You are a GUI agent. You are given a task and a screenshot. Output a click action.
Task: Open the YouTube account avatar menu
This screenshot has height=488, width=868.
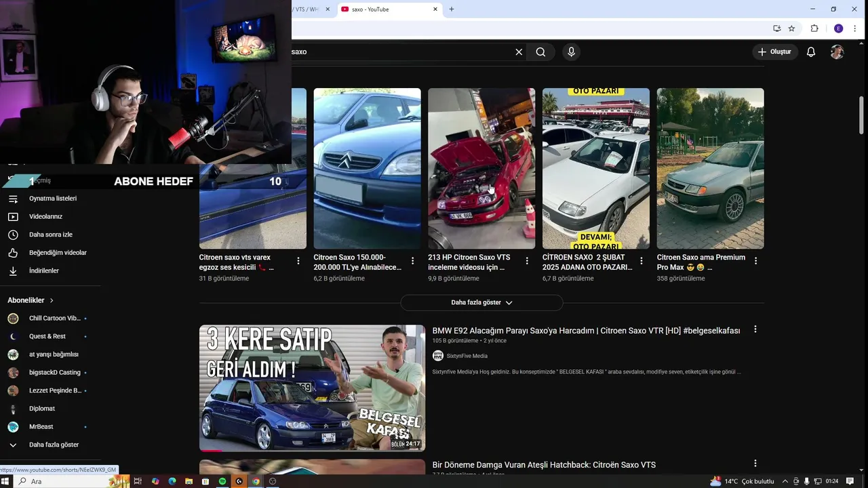tap(837, 52)
